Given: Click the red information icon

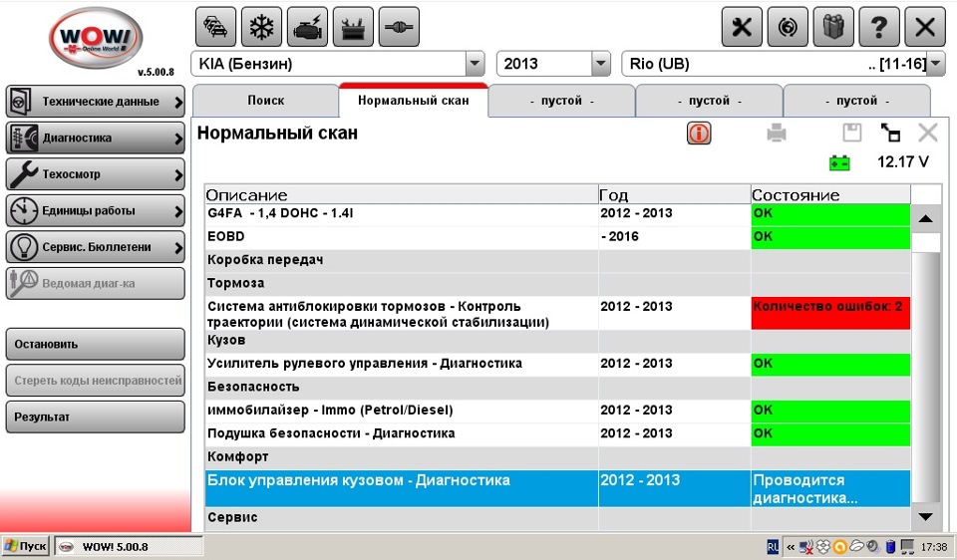Looking at the screenshot, I should pyautogui.click(x=699, y=133).
